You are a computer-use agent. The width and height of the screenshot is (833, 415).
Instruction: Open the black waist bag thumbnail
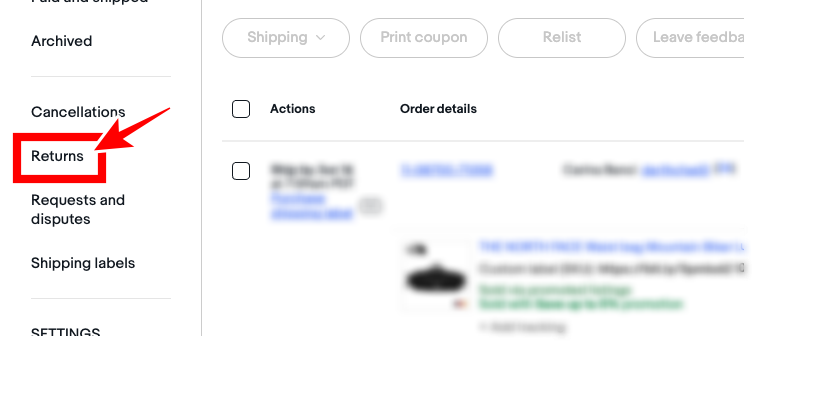(436, 276)
